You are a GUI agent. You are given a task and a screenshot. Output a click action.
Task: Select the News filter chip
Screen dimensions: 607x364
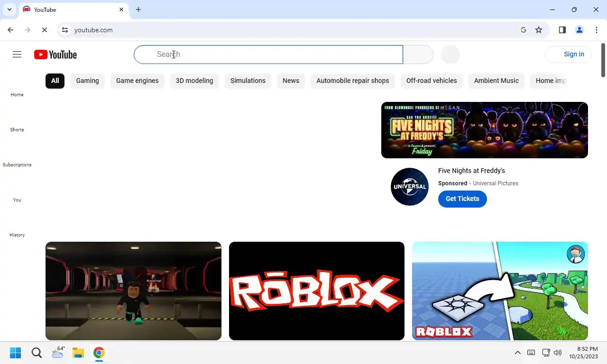291,81
